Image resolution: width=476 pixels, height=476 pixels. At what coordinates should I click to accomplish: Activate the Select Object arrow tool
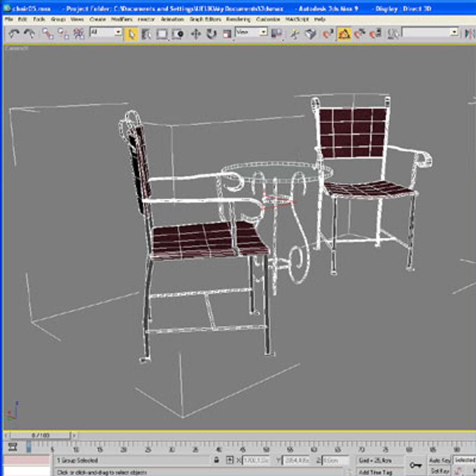click(x=131, y=33)
